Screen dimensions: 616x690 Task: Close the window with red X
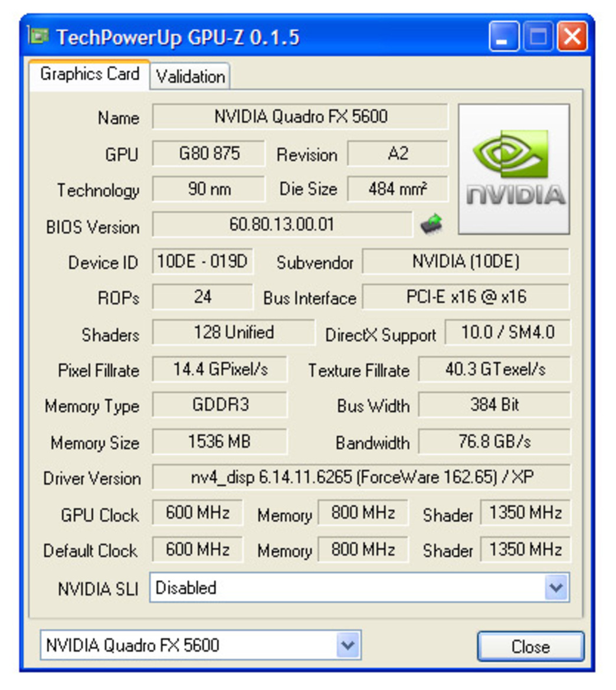[572, 37]
